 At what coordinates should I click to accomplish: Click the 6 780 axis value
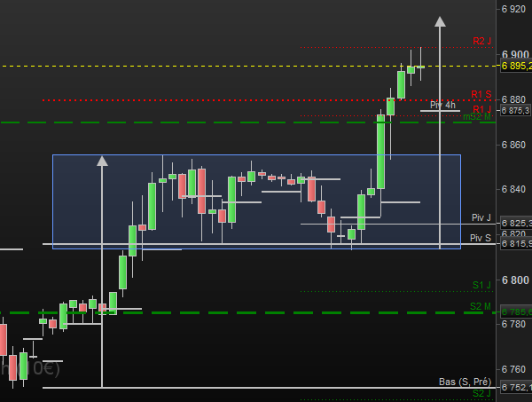point(513,324)
